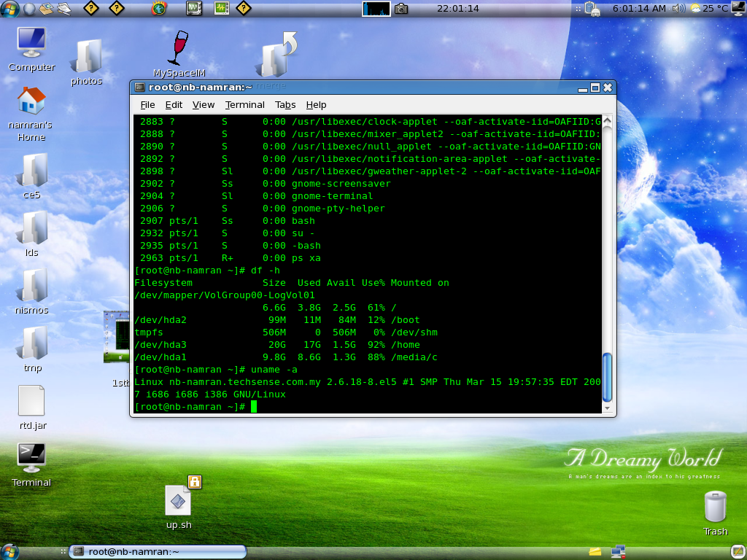747x560 pixels.
Task: Open namran's Home folder icon
Action: [31, 102]
